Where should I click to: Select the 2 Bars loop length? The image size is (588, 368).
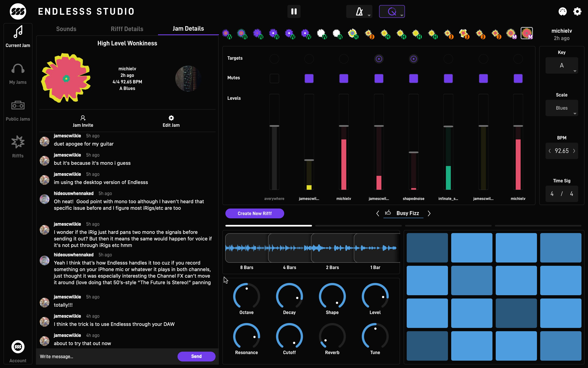point(332,248)
